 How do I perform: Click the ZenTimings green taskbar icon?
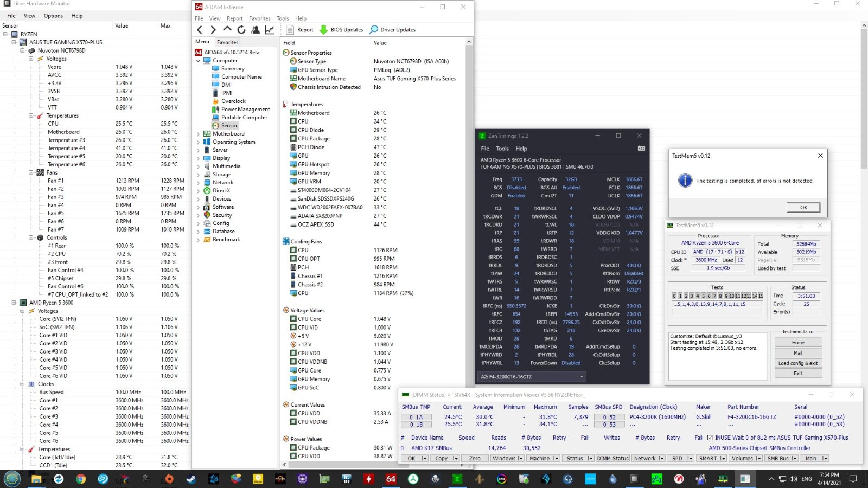tap(457, 479)
